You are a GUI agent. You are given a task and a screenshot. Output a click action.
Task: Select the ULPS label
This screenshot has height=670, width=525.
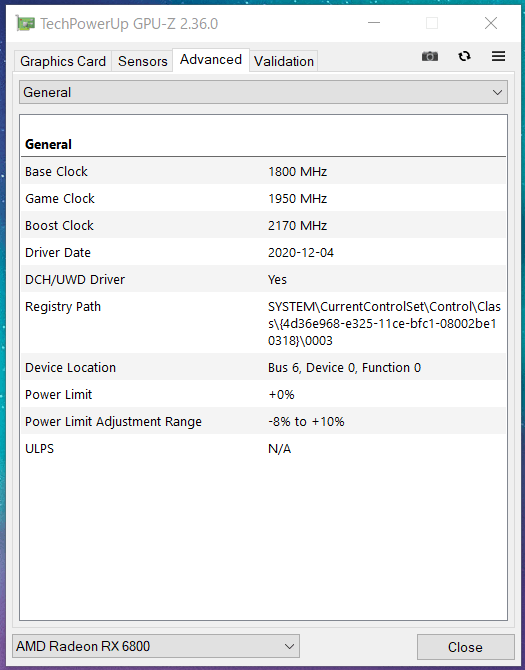point(39,448)
